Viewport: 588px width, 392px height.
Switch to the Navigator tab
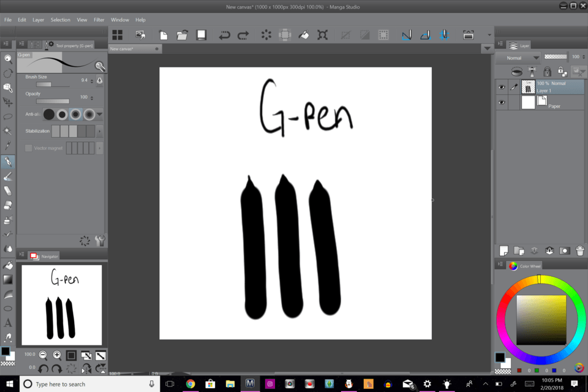[49, 256]
